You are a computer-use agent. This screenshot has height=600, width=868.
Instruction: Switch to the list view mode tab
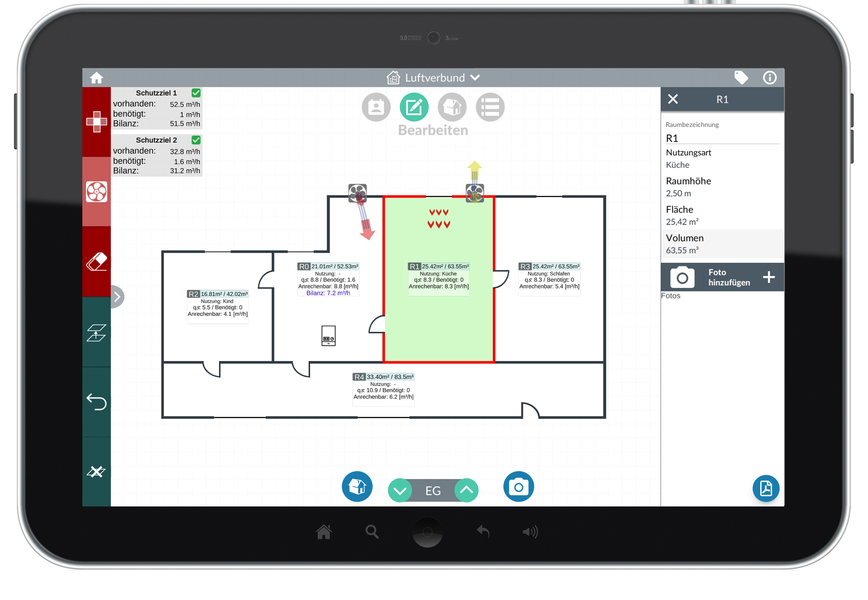pos(490,107)
